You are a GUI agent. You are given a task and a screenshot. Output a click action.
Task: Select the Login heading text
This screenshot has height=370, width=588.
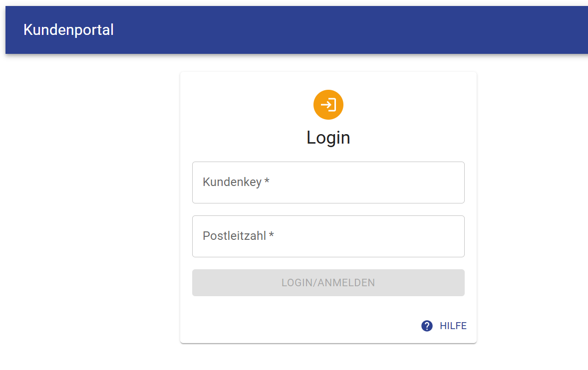tap(328, 138)
